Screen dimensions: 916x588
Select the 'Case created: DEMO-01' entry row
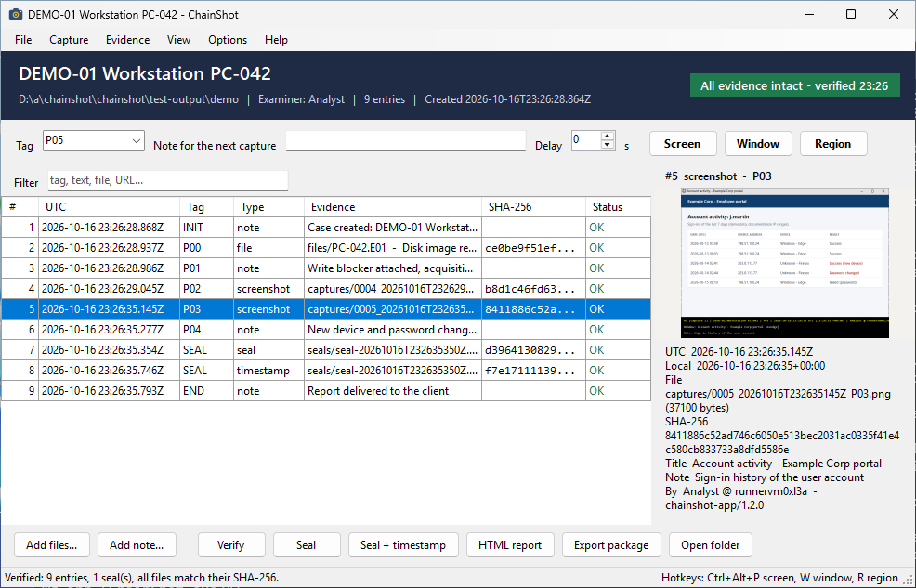tap(326, 228)
